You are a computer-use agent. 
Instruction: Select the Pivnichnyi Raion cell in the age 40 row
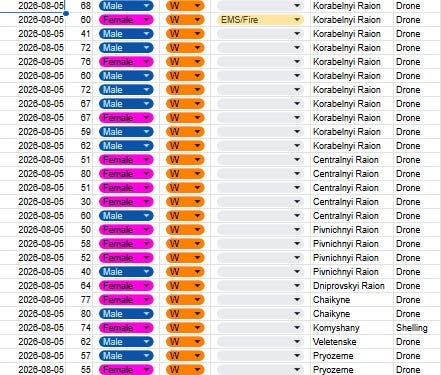point(352,272)
